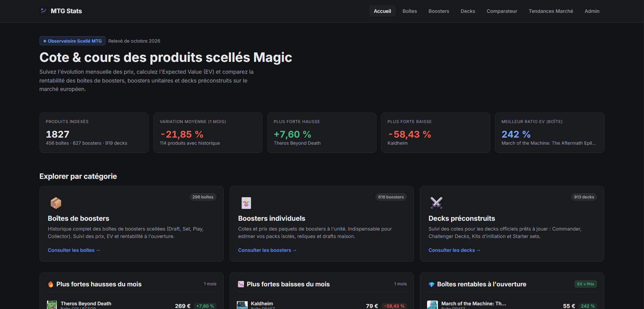Image resolution: width=644 pixels, height=309 pixels.
Task: Go to the Accueil tab
Action: point(382,11)
